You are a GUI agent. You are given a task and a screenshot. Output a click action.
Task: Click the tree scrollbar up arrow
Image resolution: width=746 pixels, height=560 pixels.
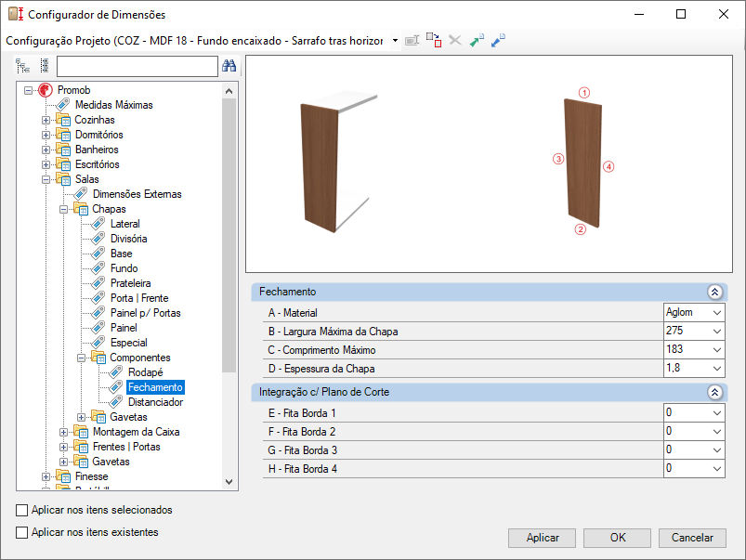point(229,91)
